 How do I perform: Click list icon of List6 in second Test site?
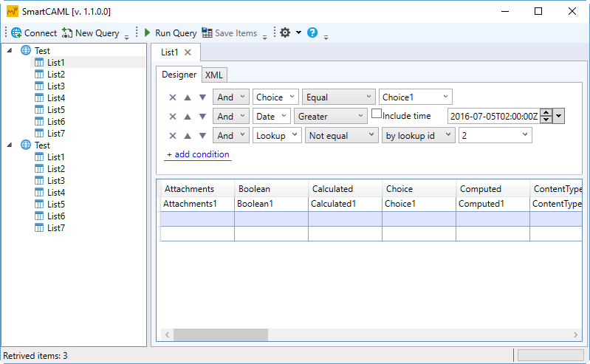tap(39, 216)
